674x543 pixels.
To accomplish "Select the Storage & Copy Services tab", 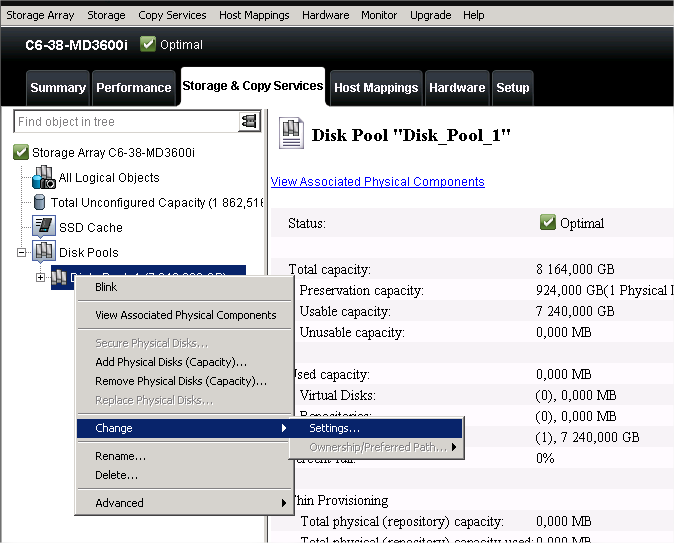I will click(x=253, y=86).
